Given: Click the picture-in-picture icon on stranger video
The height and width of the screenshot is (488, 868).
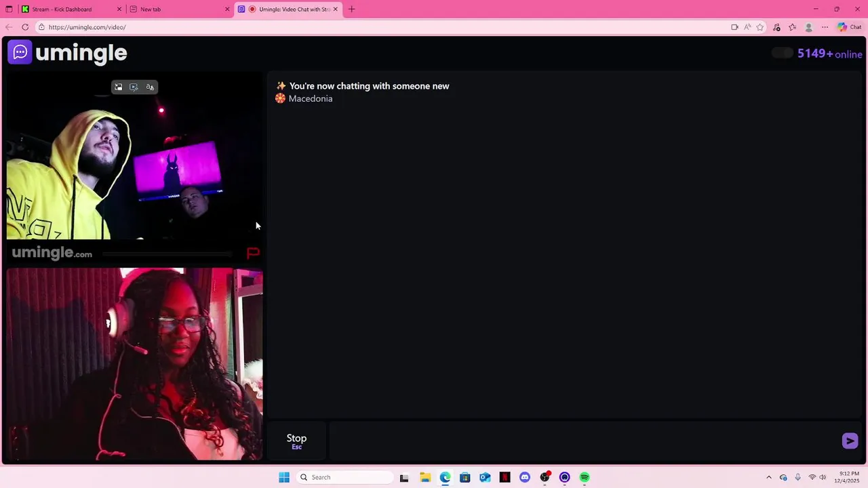Looking at the screenshot, I should click(x=118, y=87).
